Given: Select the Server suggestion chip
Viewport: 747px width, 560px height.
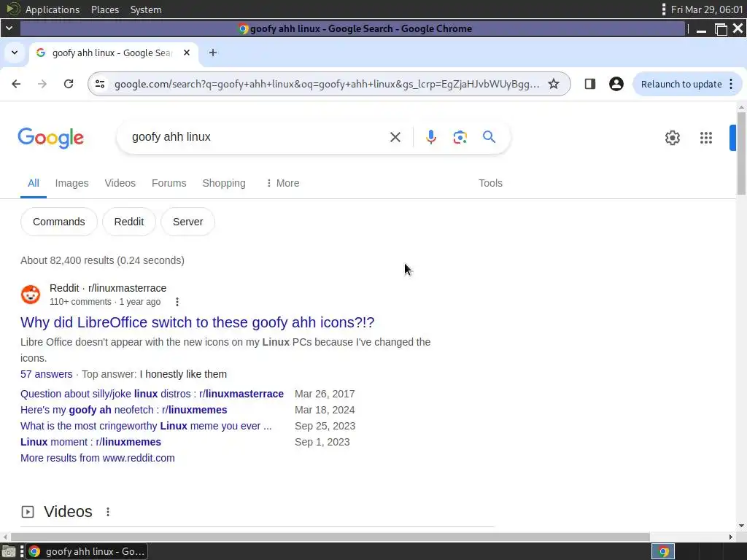Looking at the screenshot, I should pos(187,222).
